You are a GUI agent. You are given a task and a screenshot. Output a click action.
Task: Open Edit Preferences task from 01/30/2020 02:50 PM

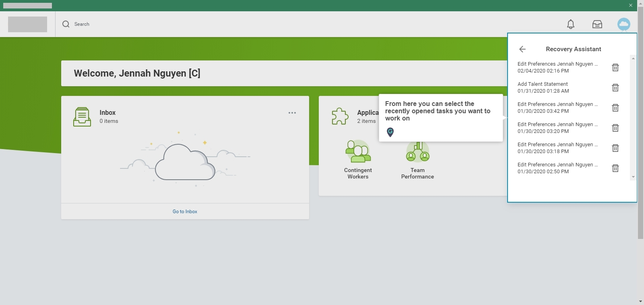557,168
